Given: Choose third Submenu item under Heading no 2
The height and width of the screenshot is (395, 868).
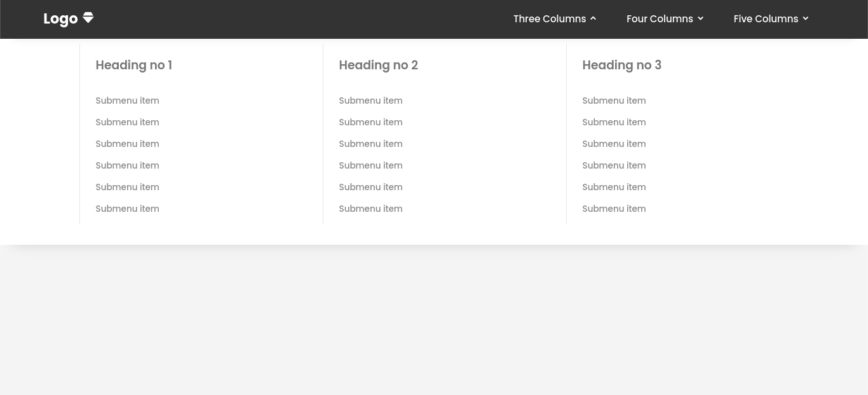Looking at the screenshot, I should (370, 144).
